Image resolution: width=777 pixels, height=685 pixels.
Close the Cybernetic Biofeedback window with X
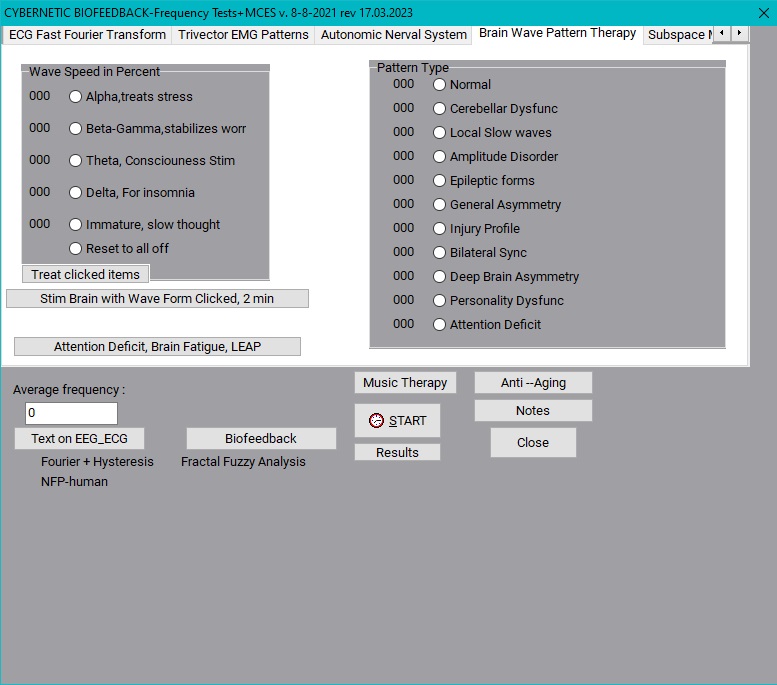(x=764, y=13)
